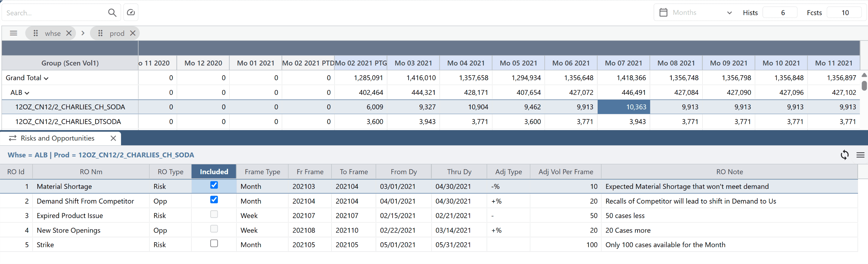Click the scrollbar up arrow

tap(864, 75)
